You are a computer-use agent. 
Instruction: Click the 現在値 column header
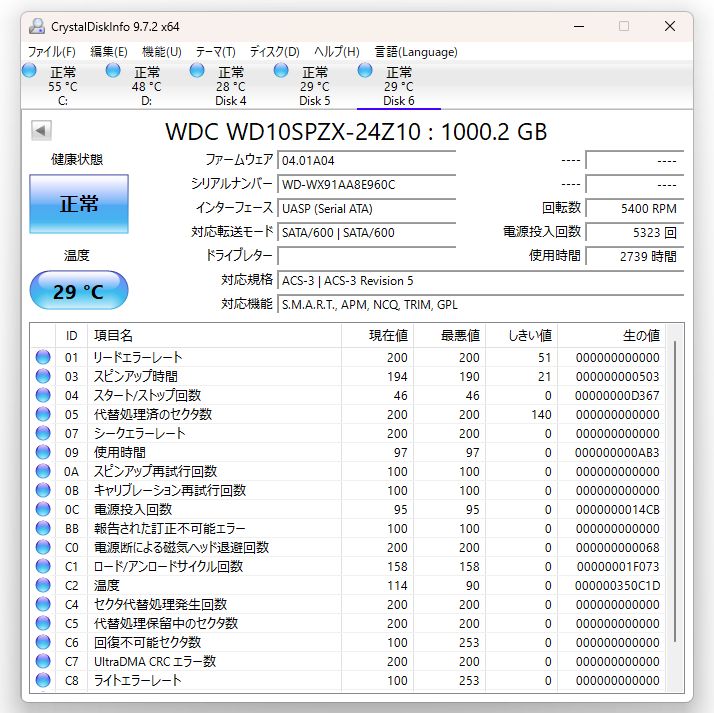(377, 336)
